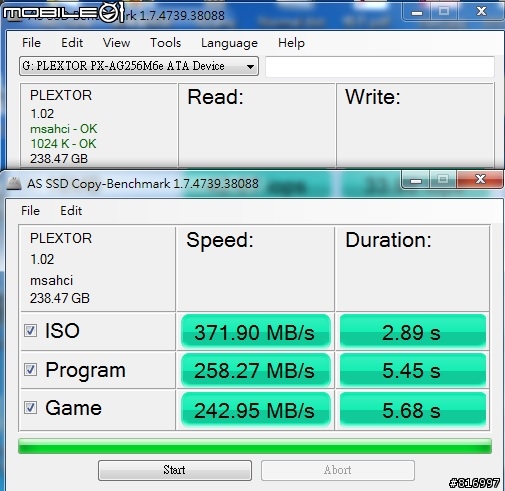Click the ISO test label
This screenshot has height=491, width=505.
62,331
